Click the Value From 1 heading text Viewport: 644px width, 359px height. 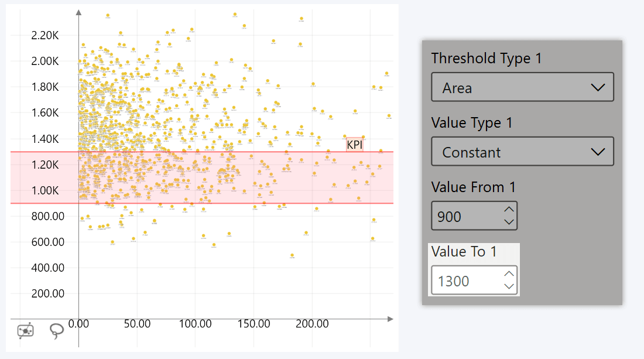[473, 187]
